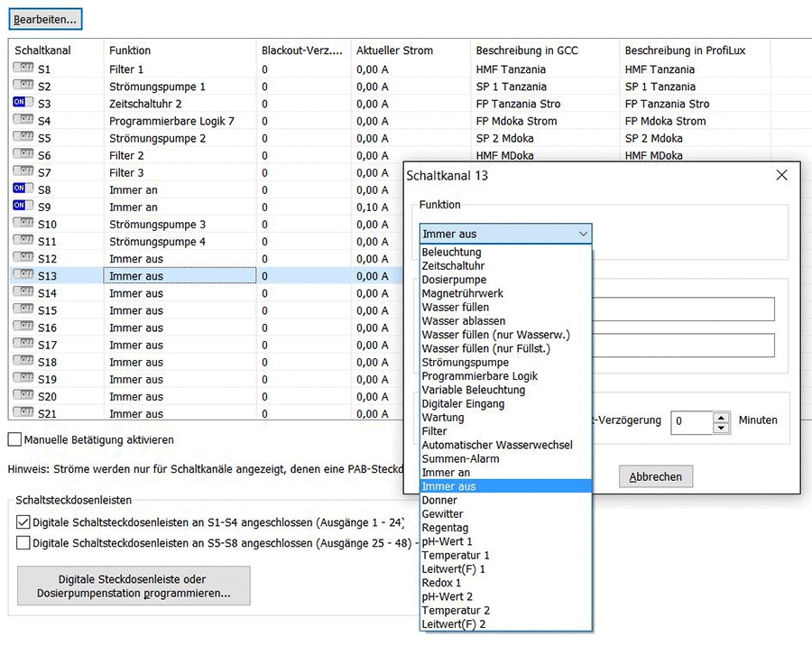Pick Zeitschaltuhr from the open list
The height and width of the screenshot is (646, 812).
(453, 266)
